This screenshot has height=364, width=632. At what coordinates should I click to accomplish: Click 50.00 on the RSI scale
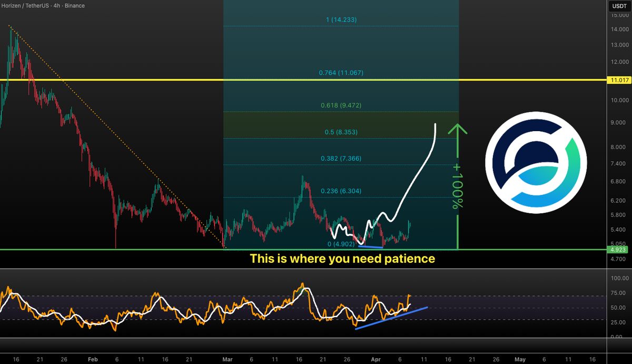619,308
